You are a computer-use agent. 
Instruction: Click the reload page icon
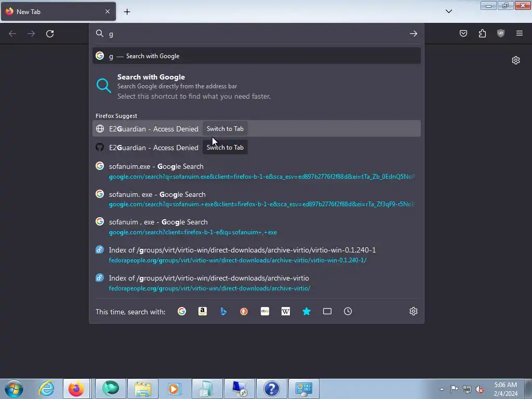coord(50,34)
